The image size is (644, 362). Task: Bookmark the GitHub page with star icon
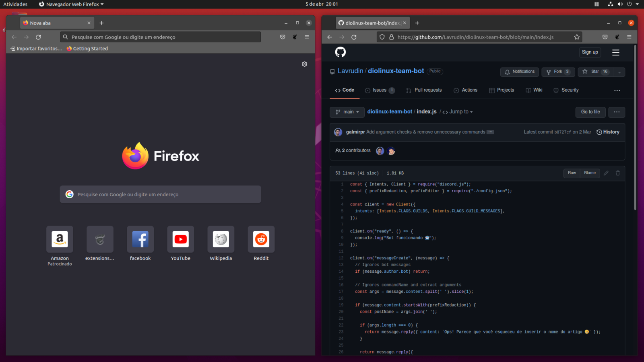pyautogui.click(x=577, y=37)
